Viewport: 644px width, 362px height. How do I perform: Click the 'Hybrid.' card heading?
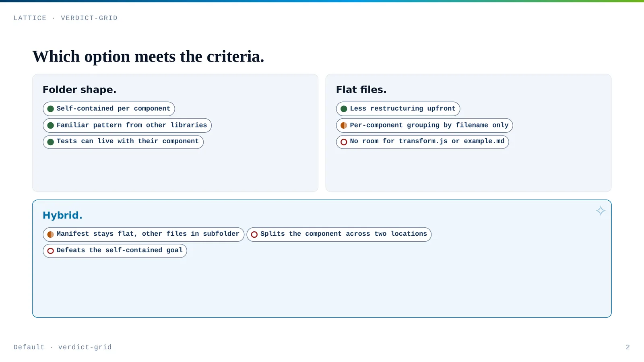[62, 216]
